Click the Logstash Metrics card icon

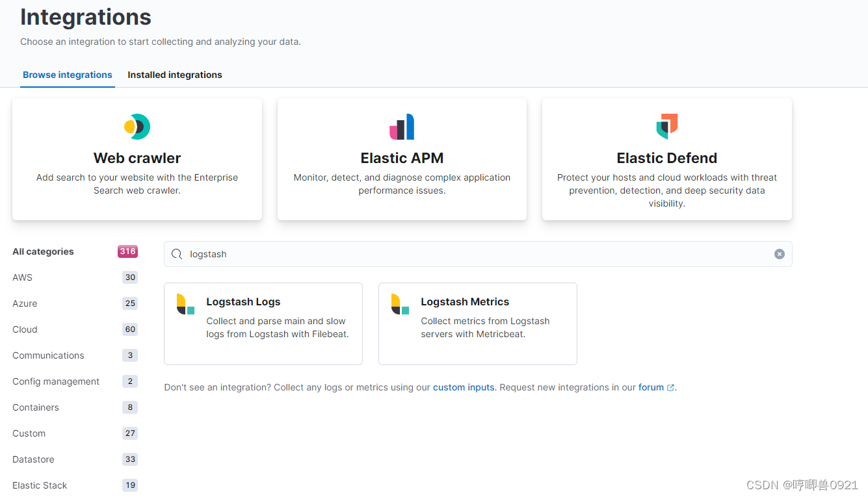coord(400,304)
